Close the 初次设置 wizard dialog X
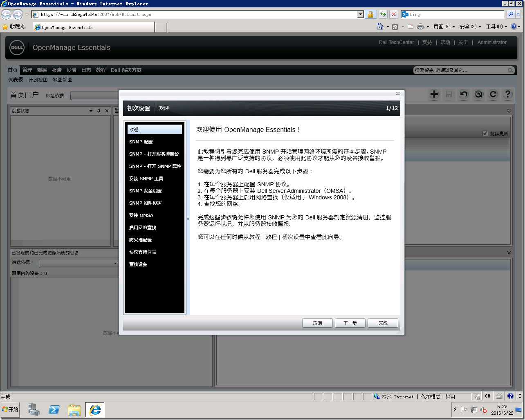The width and height of the screenshot is (525, 420). 398,94
